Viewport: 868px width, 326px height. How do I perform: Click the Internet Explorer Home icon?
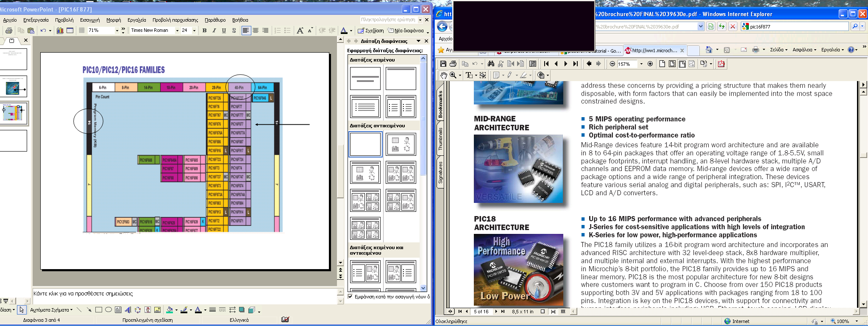(709, 50)
